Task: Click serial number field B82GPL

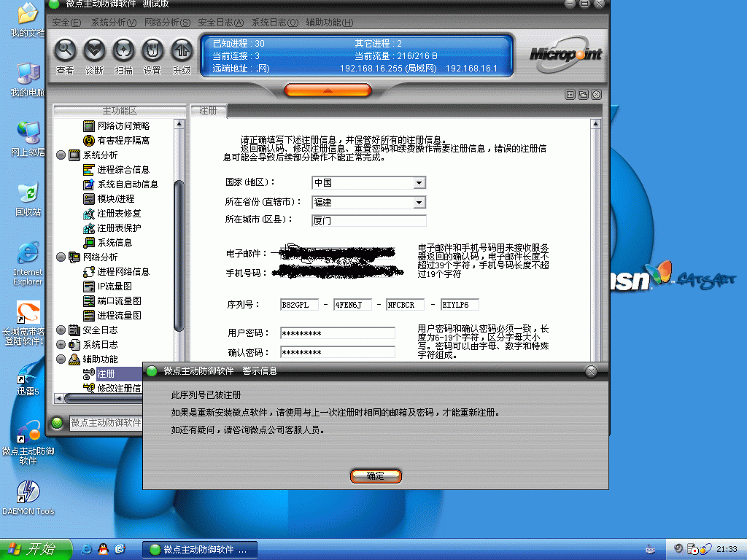Action: (x=300, y=305)
